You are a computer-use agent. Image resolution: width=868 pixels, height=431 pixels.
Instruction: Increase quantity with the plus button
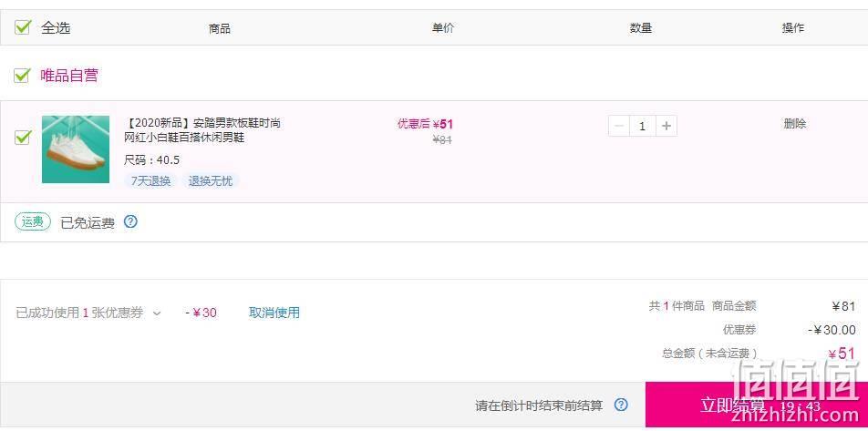pos(666,126)
